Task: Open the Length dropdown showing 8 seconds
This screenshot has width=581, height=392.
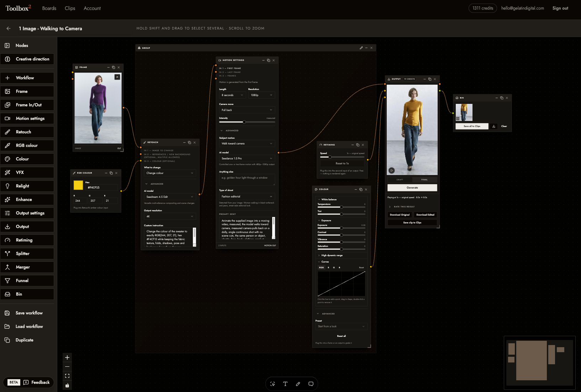Action: coord(232,95)
